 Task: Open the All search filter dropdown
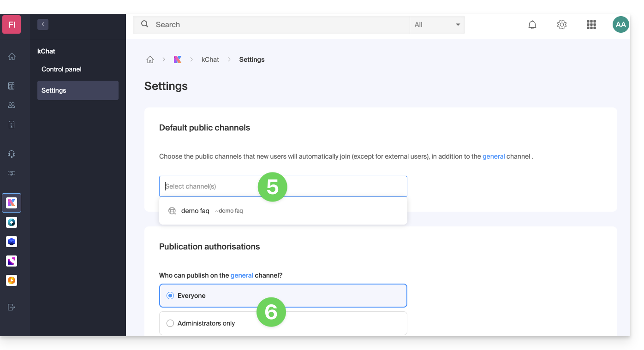pyautogui.click(x=437, y=25)
